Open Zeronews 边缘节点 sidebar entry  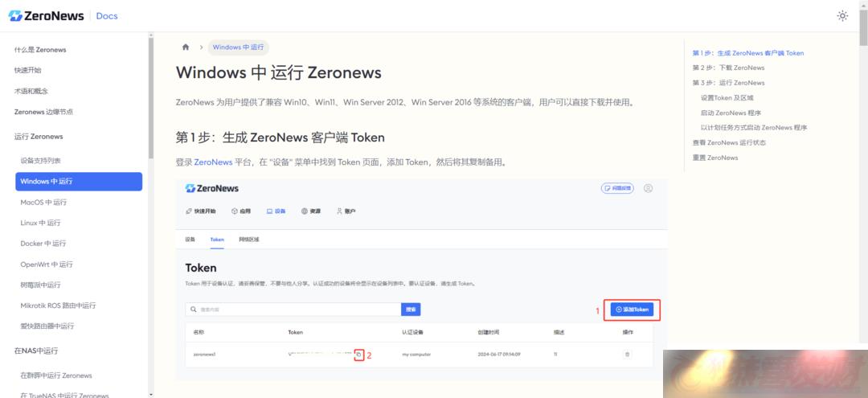(43, 112)
